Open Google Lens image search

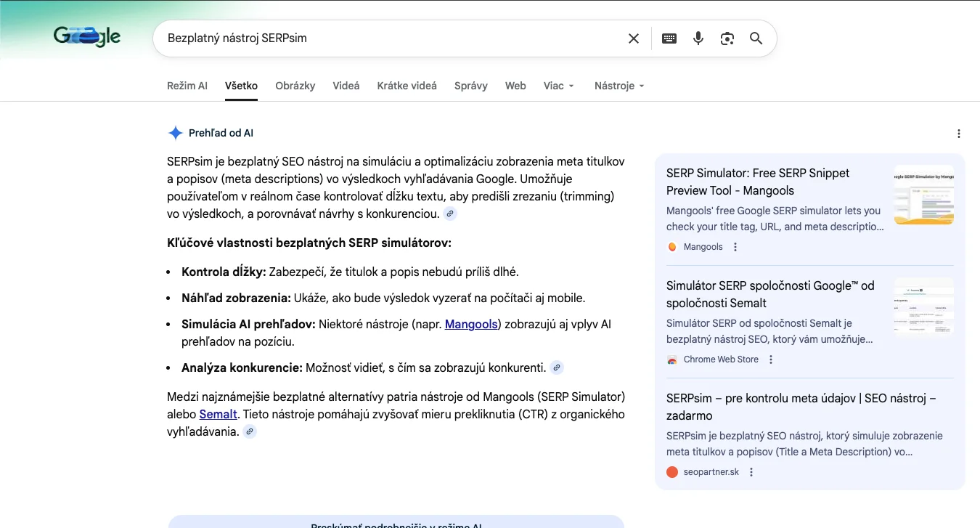click(727, 38)
